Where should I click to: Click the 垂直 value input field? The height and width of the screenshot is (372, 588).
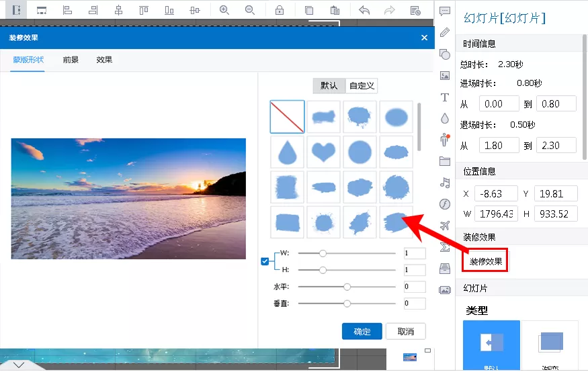(415, 303)
